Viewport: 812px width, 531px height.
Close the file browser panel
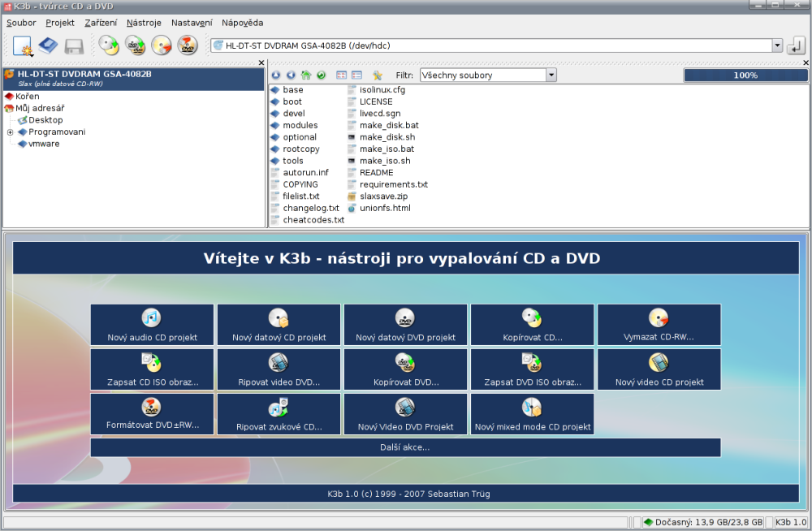pos(806,63)
